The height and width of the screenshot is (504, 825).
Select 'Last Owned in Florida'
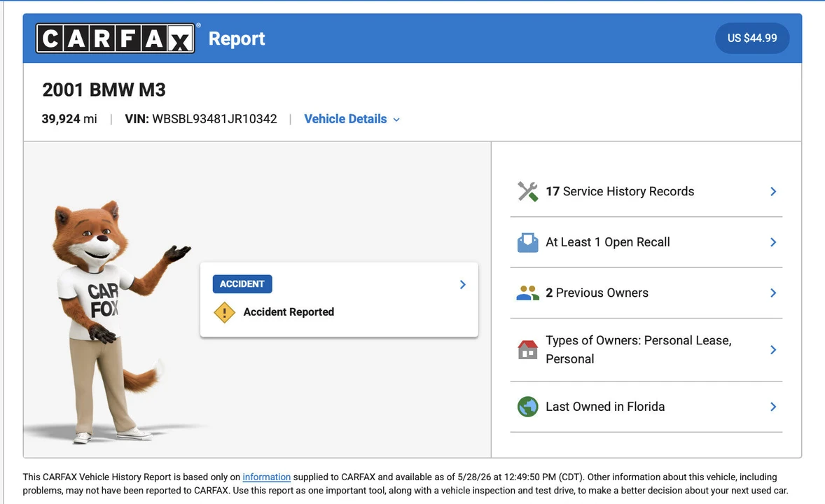point(605,407)
